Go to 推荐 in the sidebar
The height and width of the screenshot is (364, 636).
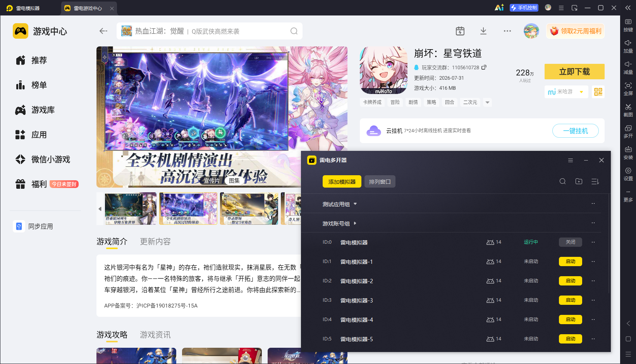(x=31, y=60)
